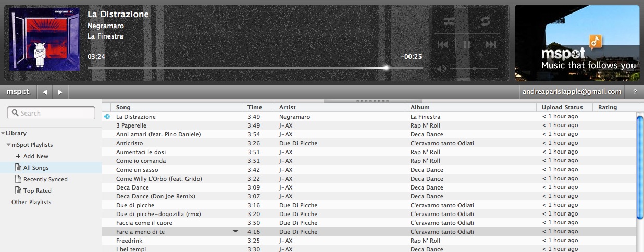The image size is (644, 252).
Task: Mute audio with the speaker icon
Action: coord(442,68)
